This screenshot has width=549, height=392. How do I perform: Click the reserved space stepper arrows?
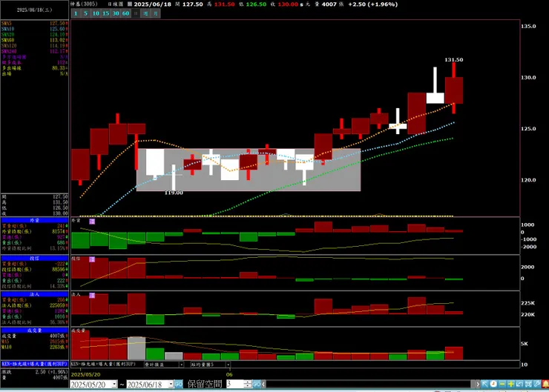pos(248,384)
